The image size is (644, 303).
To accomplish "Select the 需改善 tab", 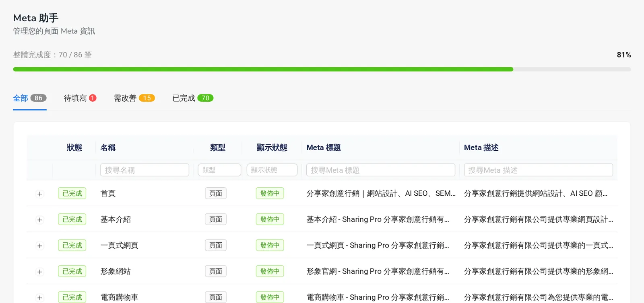I will 134,98.
